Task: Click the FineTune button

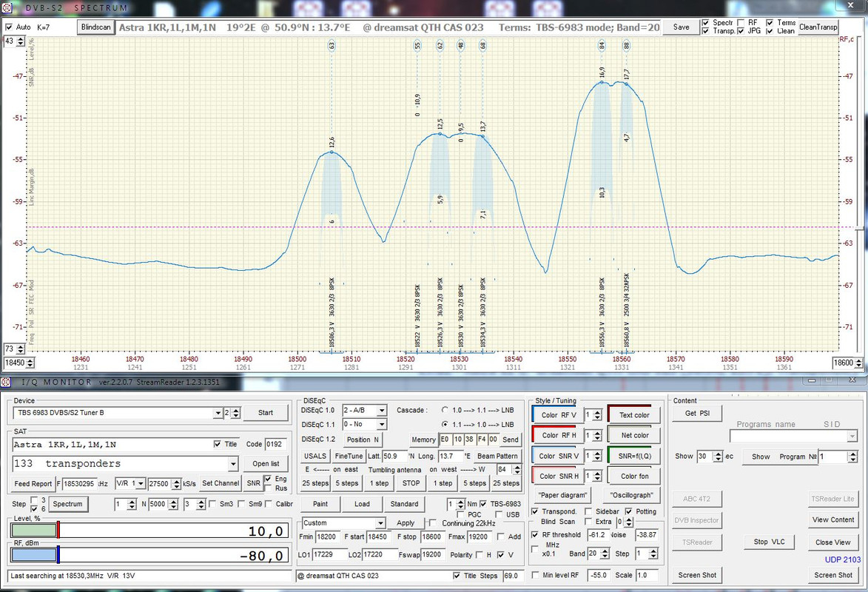Action: (x=349, y=457)
